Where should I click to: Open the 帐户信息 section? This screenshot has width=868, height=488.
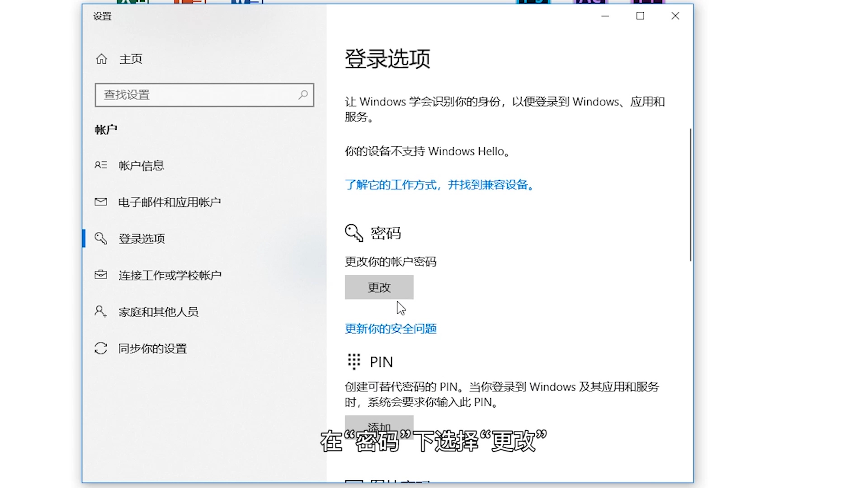pos(141,165)
